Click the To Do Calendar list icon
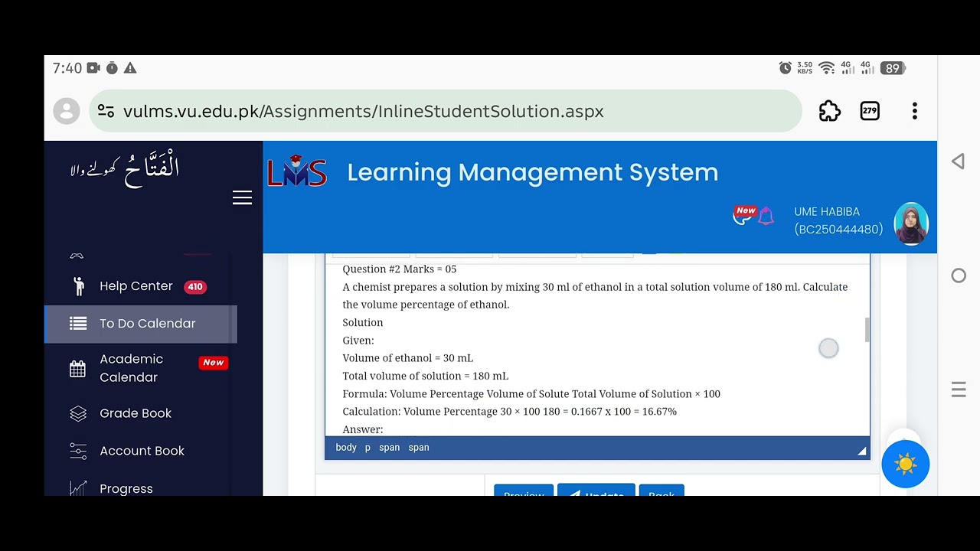The width and height of the screenshot is (980, 551). pos(78,324)
